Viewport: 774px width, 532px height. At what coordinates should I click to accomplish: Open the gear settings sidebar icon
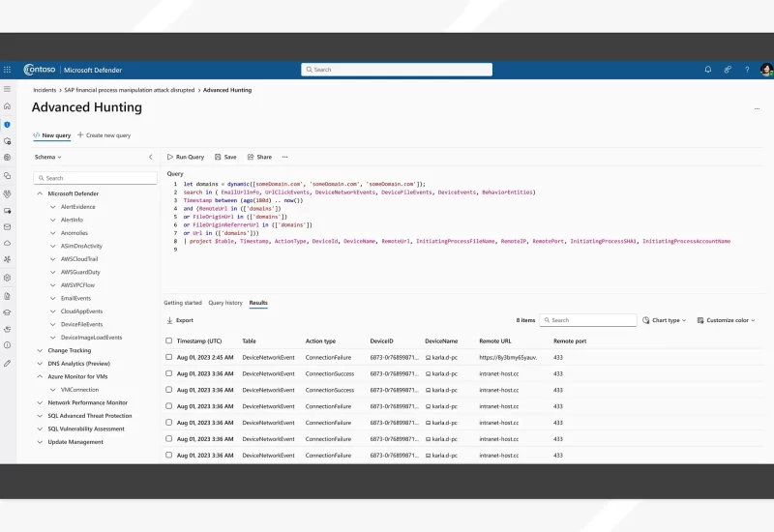tap(7, 278)
